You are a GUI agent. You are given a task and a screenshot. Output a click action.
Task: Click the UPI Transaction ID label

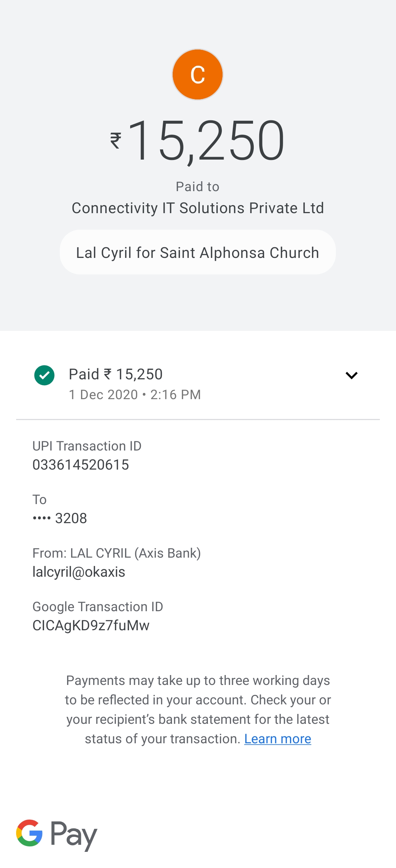[87, 446]
